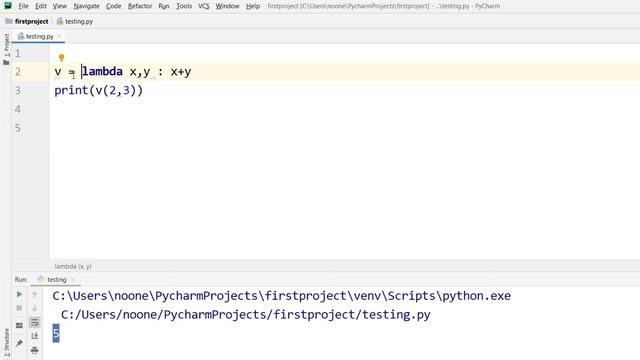Viewport: 640px width, 360px height.
Task: Click the Run: label of the Run panel
Action: click(x=21, y=280)
